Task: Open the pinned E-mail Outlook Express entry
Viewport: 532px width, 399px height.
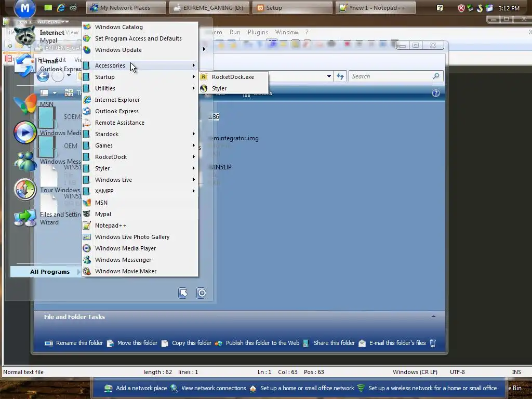Action: click(x=47, y=65)
